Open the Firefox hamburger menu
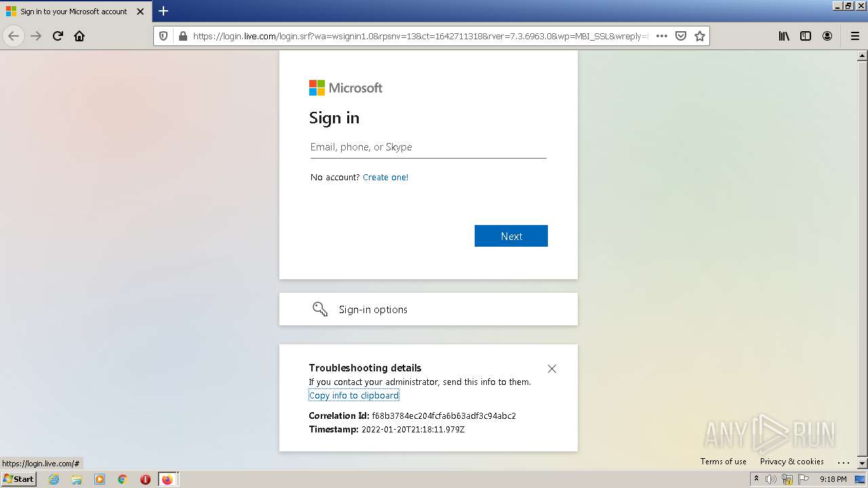This screenshot has height=488, width=868. 855,36
